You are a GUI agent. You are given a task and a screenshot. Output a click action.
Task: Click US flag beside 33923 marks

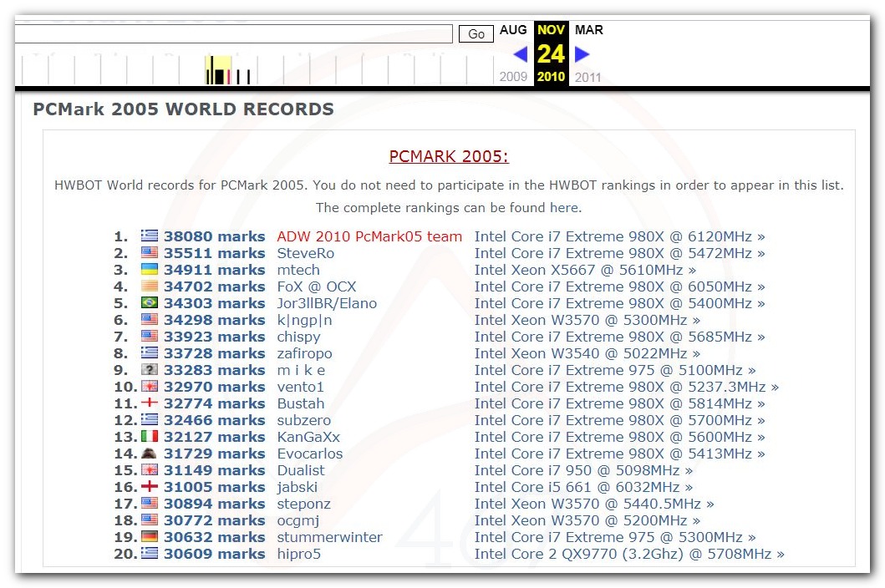pos(149,336)
